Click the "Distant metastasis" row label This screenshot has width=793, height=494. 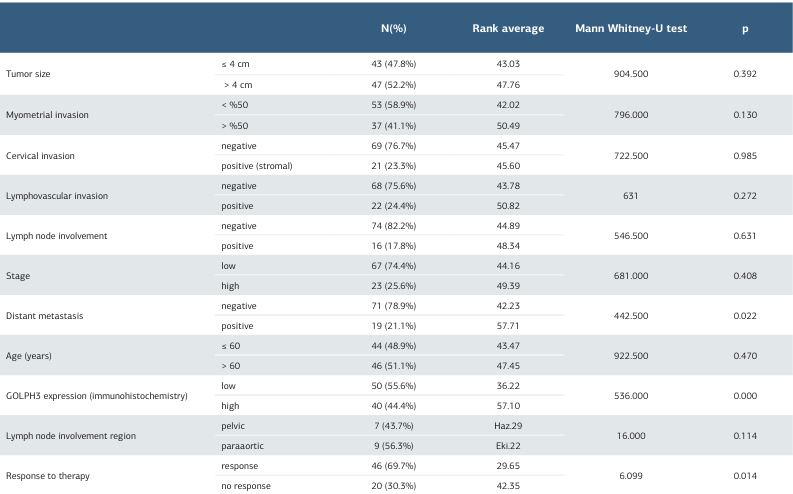(44, 315)
